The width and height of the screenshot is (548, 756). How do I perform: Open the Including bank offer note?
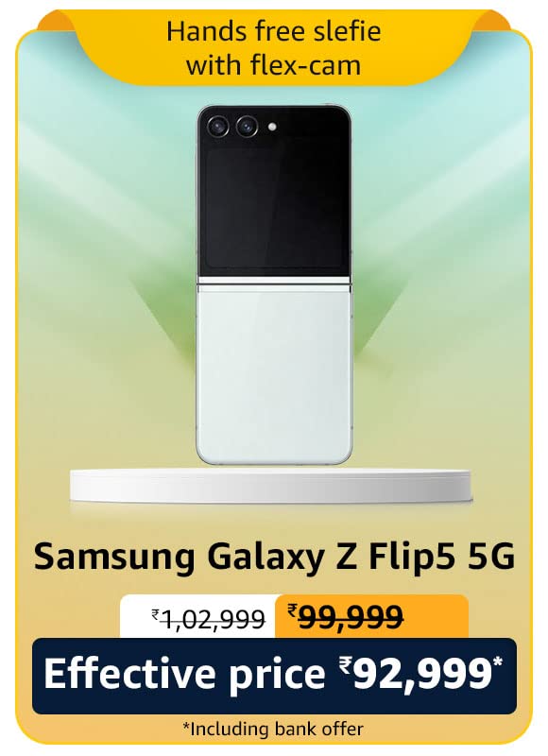click(273, 729)
